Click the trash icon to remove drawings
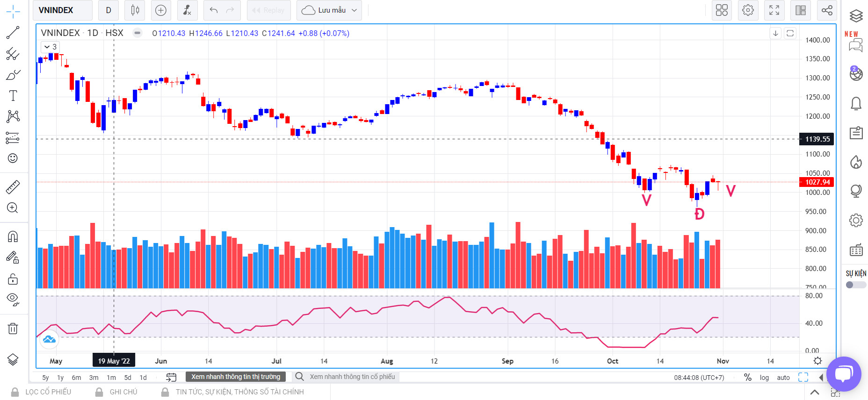Screen dimensions: 868x400 tap(13, 329)
